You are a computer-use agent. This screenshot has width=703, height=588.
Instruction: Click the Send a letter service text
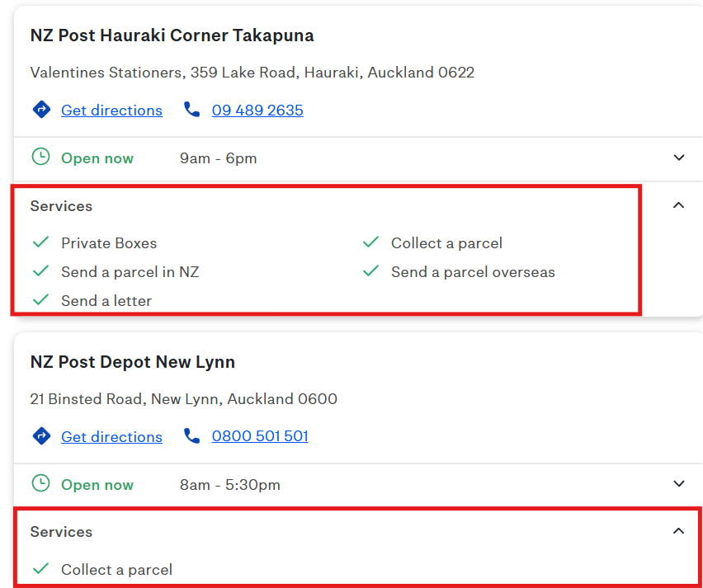(106, 301)
